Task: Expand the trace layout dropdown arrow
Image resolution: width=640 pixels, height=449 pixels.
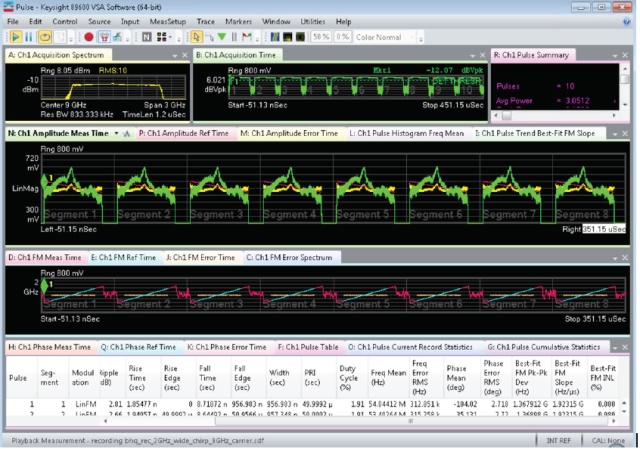Action: tap(170, 38)
